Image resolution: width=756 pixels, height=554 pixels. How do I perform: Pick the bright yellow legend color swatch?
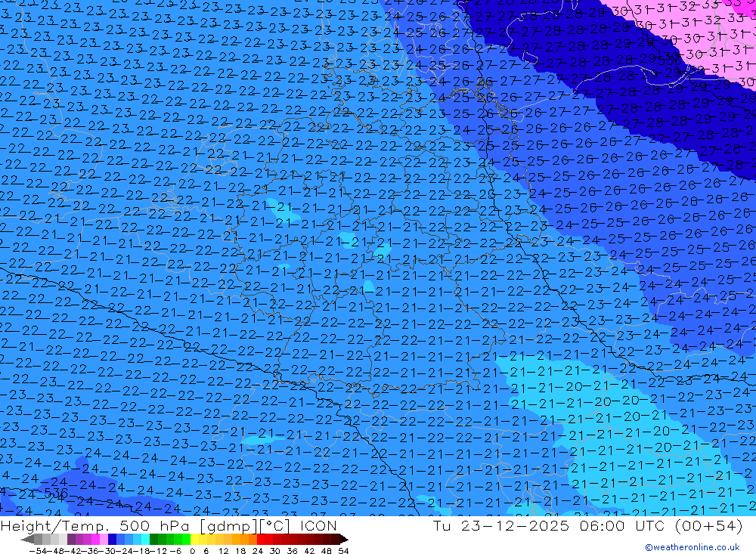coord(195,540)
